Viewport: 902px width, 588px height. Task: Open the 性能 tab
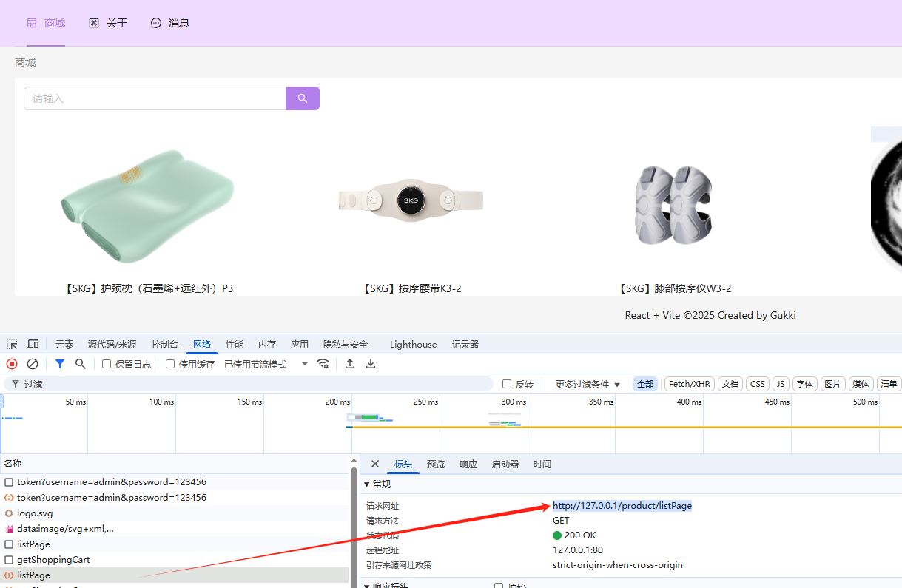click(x=235, y=344)
